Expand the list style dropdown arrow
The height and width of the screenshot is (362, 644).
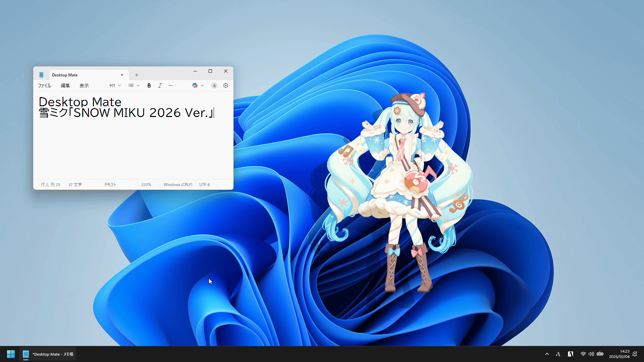pos(138,85)
